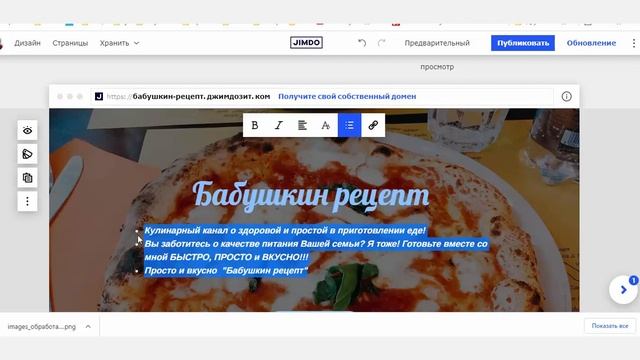Toggle bold formatting in text toolbar
640x360 pixels.
coord(255,125)
